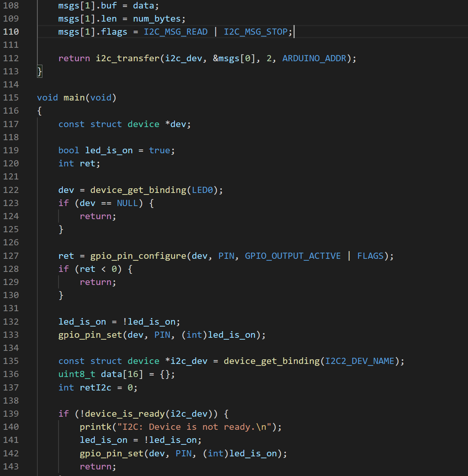Click NULL in the dev check
The image size is (468, 476).
point(127,203)
